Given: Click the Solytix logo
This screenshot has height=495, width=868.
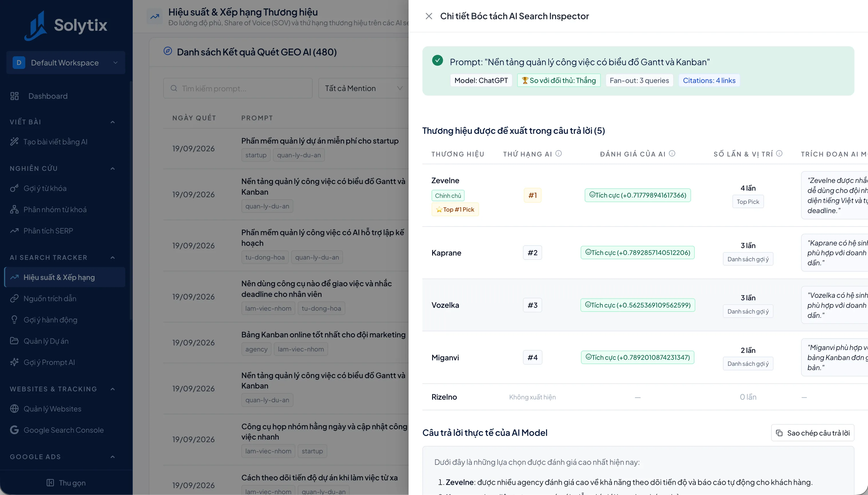Looking at the screenshot, I should pyautogui.click(x=66, y=25).
